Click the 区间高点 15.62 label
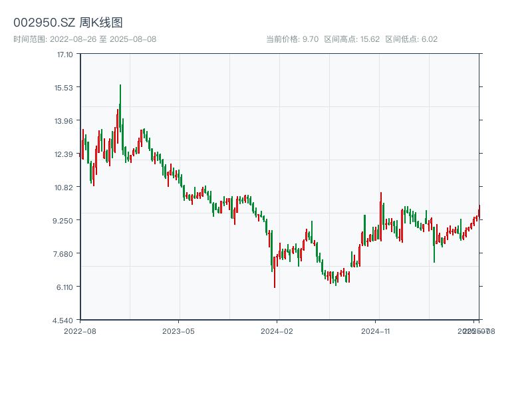This screenshot has width=532, height=399. pos(350,39)
